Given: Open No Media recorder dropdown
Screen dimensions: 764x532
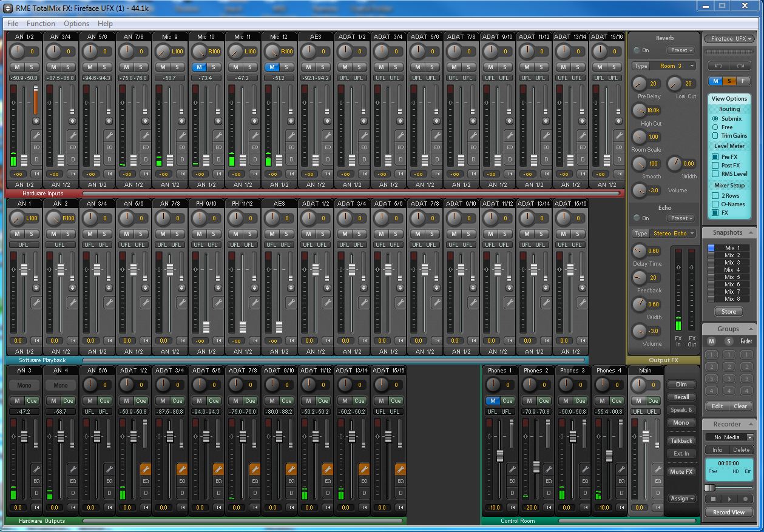Looking at the screenshot, I should point(729,437).
